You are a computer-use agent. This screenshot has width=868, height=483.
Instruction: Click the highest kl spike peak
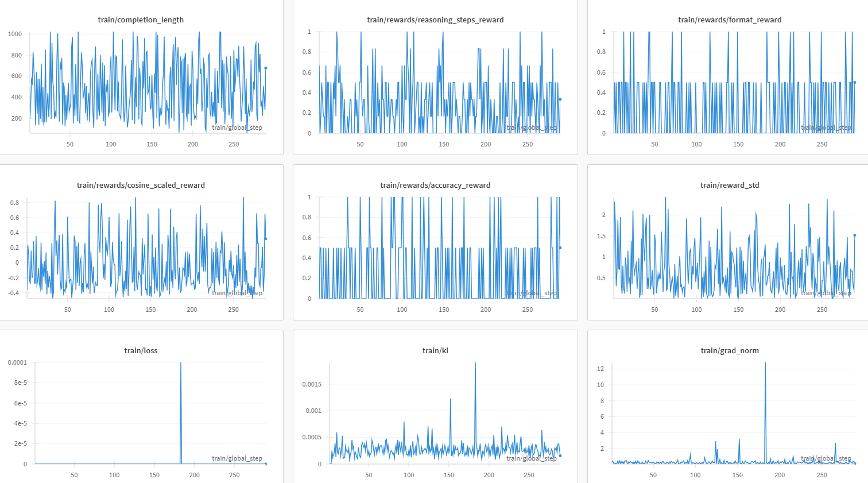pyautogui.click(x=475, y=364)
